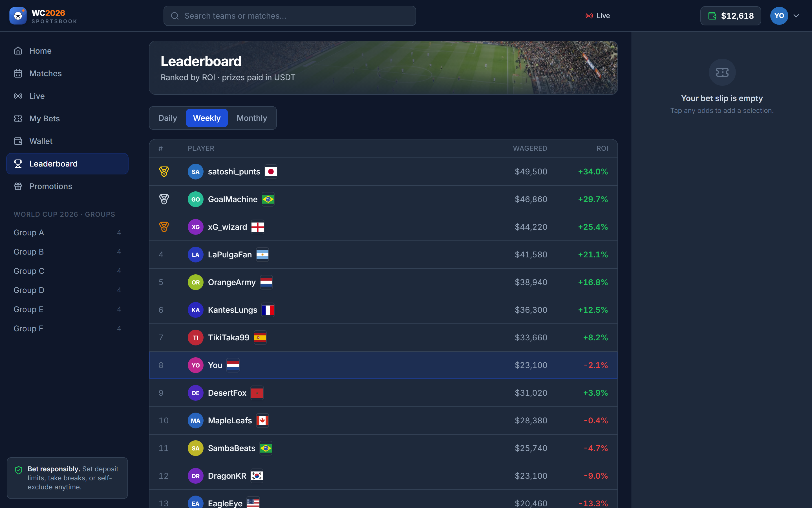Open Group F in sidebar
Viewport: 812px width, 508px height.
point(67,329)
